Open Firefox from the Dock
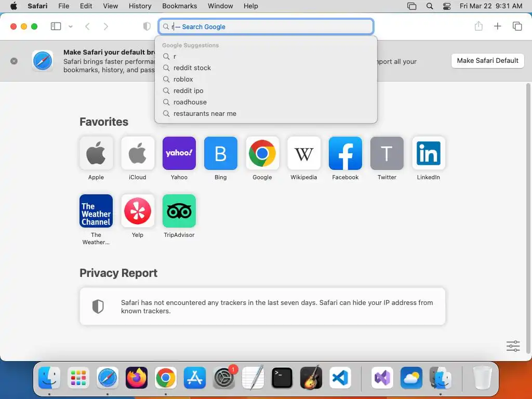 pos(137,378)
